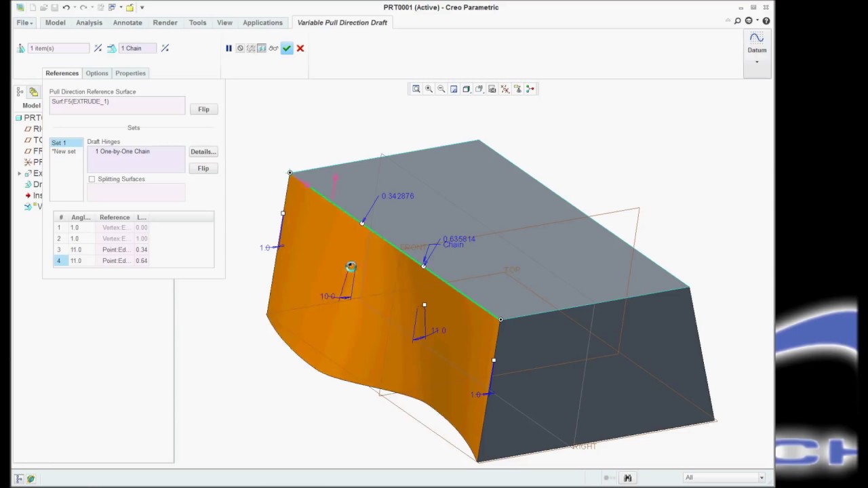Image resolution: width=868 pixels, height=488 pixels.
Task: Toggle the attached preview mode icon
Action: pyautogui.click(x=262, y=48)
